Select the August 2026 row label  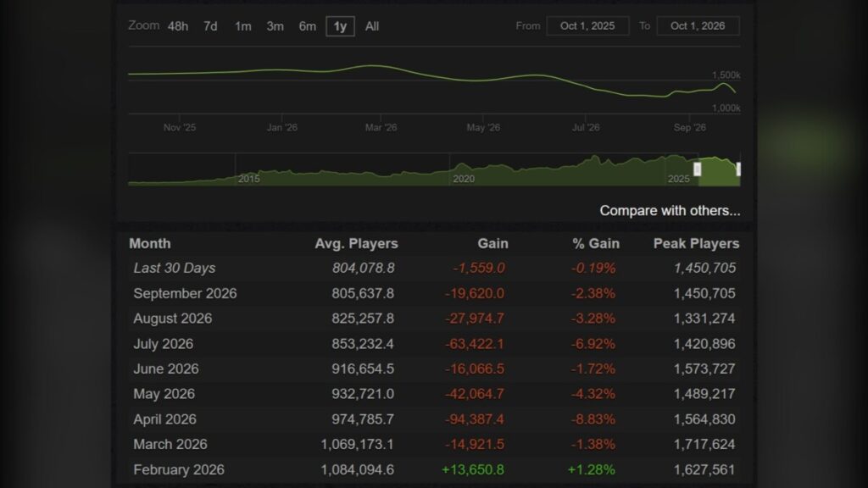[x=173, y=319]
